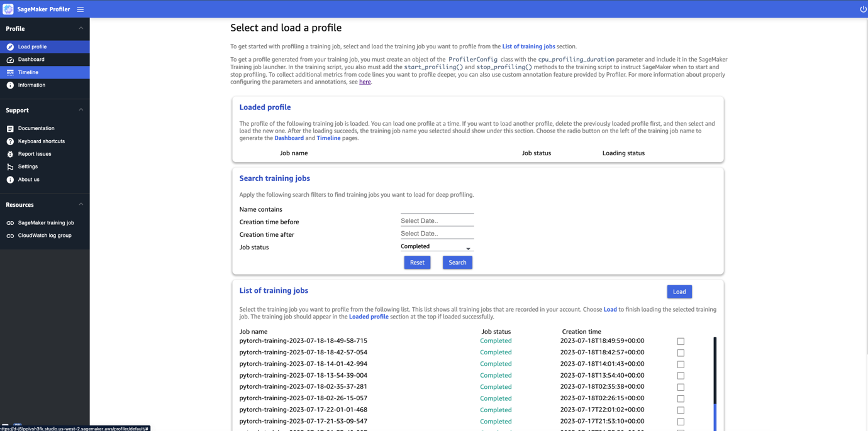Viewport: 868px width, 431px height.
Task: Toggle the hamburger menu icon
Action: point(81,9)
